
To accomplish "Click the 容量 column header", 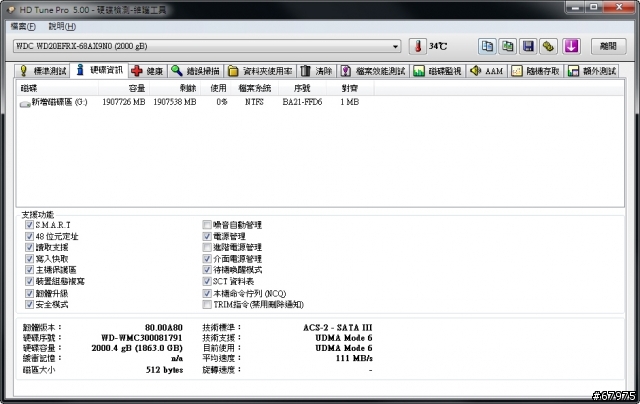I will click(124, 88).
